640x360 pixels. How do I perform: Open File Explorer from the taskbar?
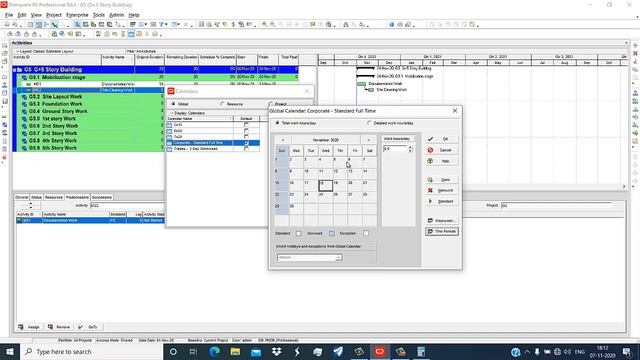235,351
